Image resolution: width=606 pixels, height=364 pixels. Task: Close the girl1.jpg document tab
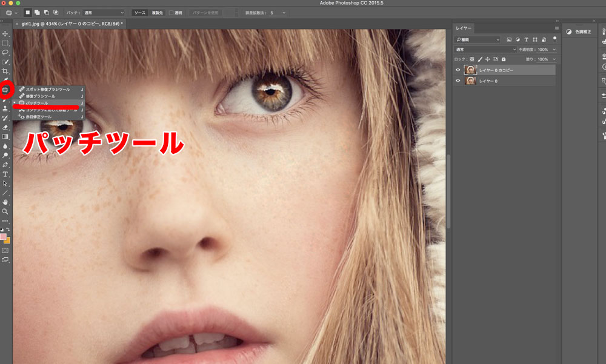[17, 24]
